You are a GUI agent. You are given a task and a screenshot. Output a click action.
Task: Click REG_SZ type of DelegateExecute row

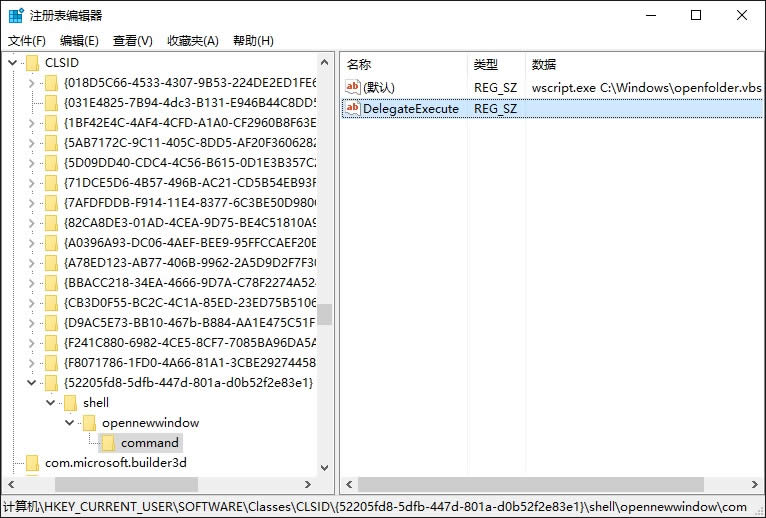(495, 108)
